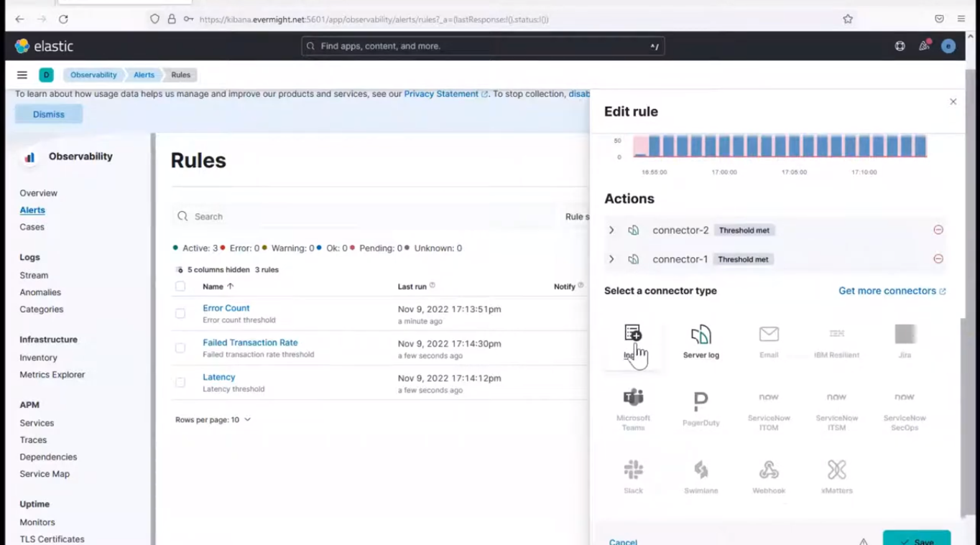Screen dimensions: 980x545
Task: Open Logs Stream in the sidebar
Action: click(34, 275)
